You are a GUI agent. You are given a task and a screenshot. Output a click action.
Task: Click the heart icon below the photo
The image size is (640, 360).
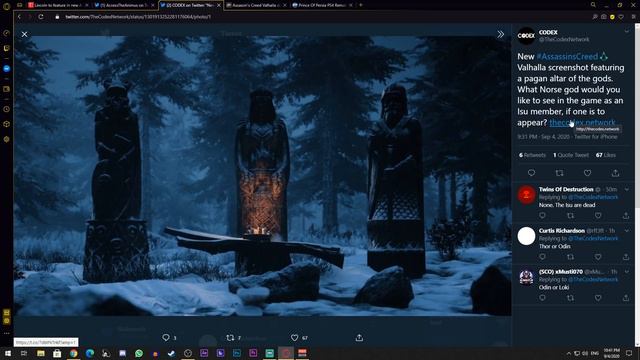[295, 338]
